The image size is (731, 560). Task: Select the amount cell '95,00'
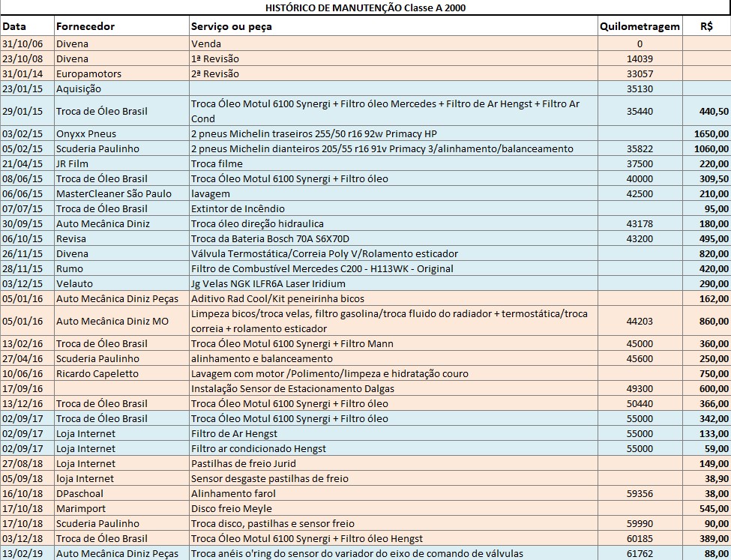[706, 208]
